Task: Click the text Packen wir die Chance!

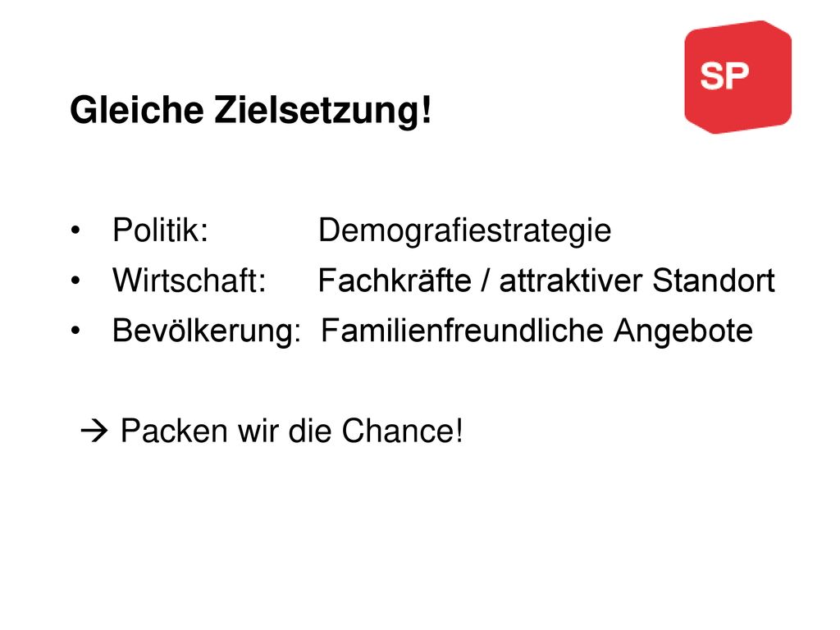Action: coord(291,431)
